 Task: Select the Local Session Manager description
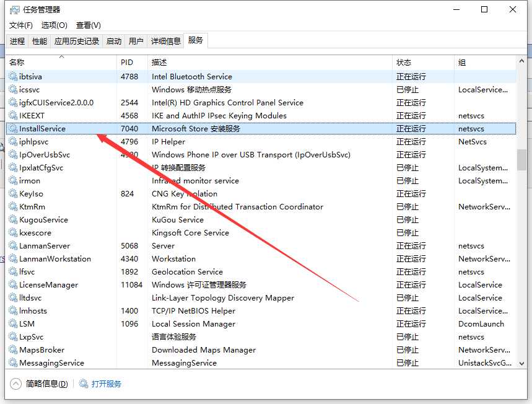point(193,324)
